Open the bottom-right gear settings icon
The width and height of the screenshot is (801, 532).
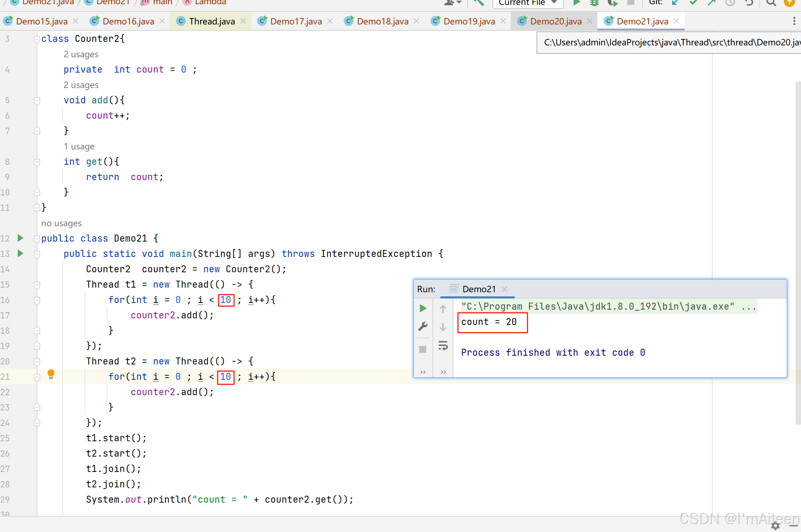775,526
